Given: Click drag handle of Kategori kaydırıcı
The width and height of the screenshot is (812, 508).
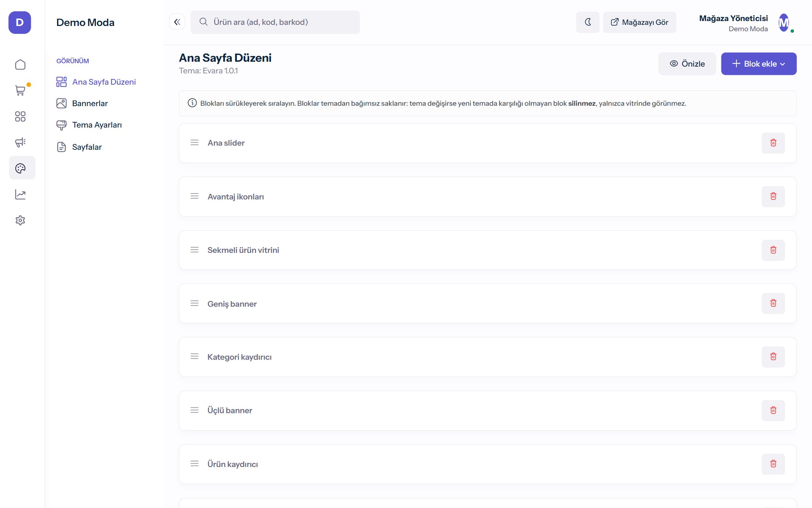Looking at the screenshot, I should tap(194, 356).
